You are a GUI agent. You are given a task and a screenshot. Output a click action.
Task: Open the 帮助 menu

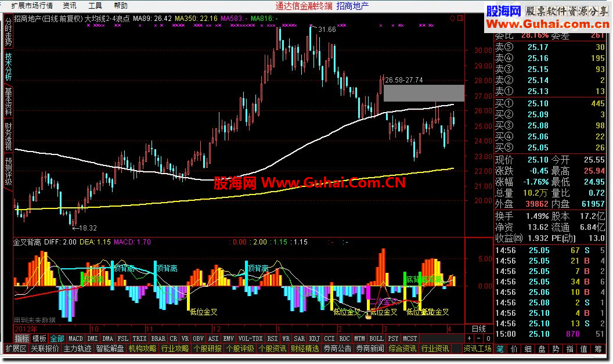coord(120,5)
